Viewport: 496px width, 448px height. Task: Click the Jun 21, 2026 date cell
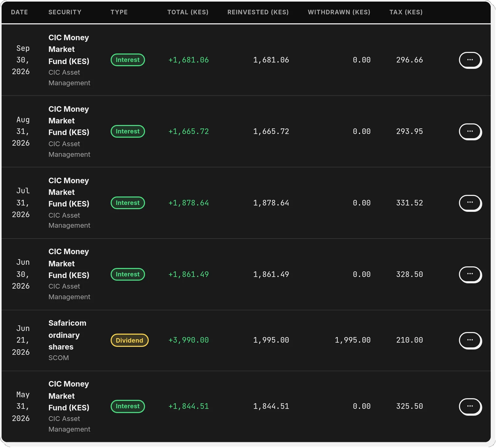pyautogui.click(x=21, y=340)
